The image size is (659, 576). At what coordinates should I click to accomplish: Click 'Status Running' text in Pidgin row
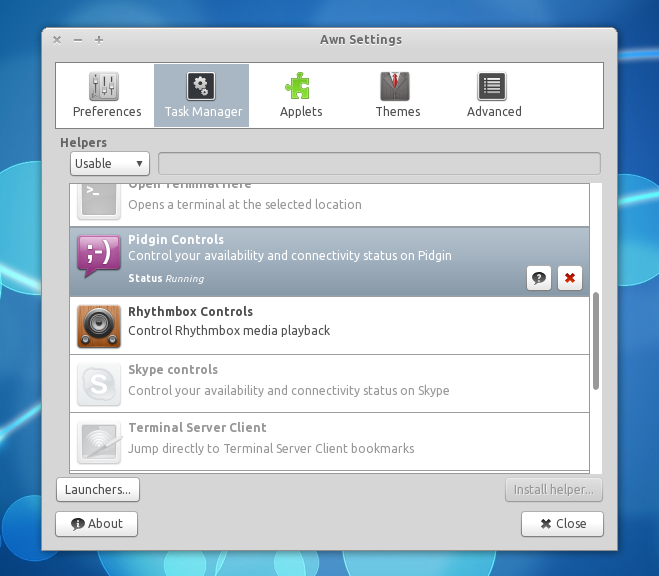(166, 279)
